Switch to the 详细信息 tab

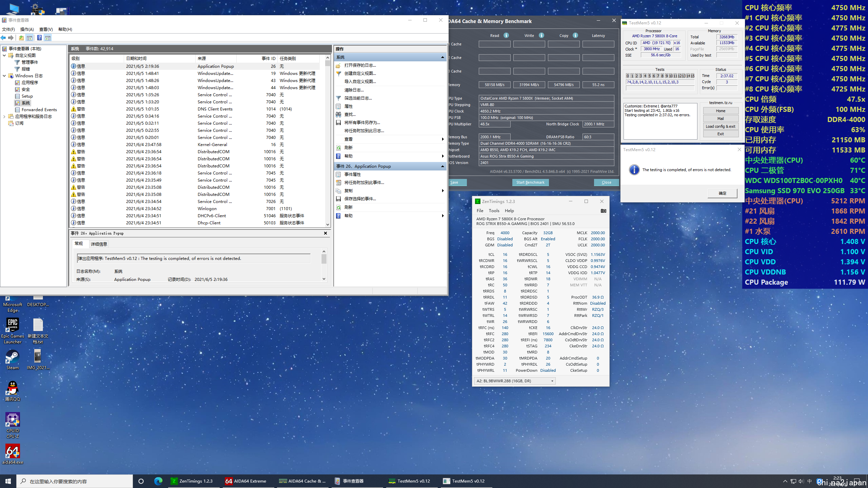(x=99, y=244)
